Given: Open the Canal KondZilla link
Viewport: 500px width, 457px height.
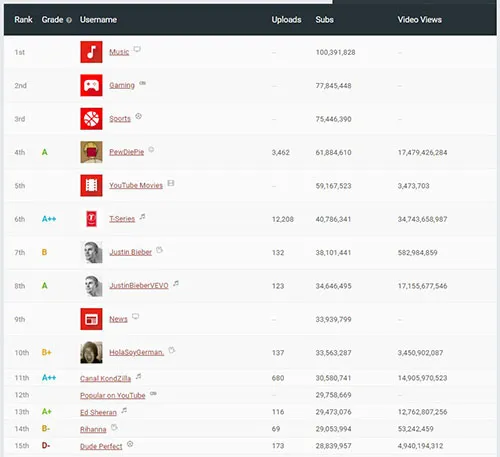Looking at the screenshot, I should point(105,378).
